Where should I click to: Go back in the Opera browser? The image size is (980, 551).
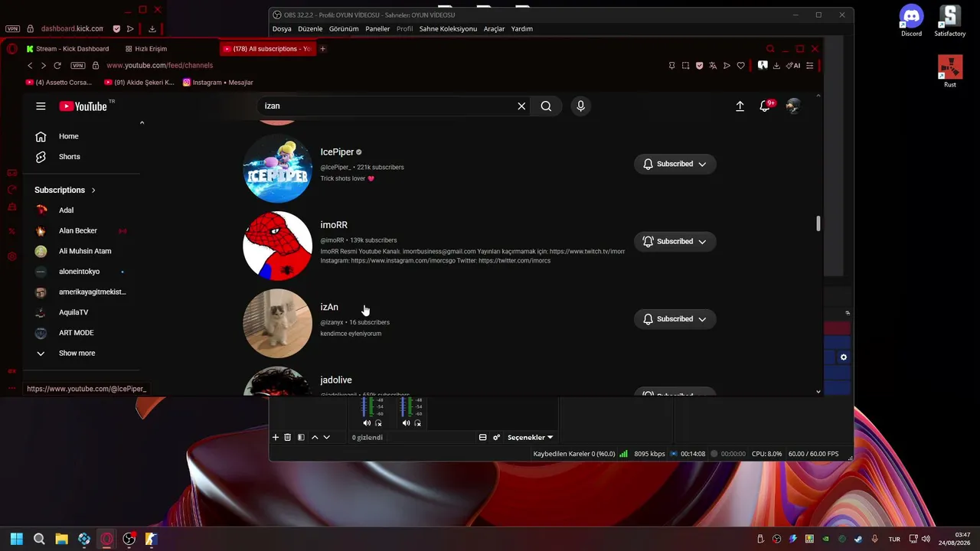pos(30,66)
